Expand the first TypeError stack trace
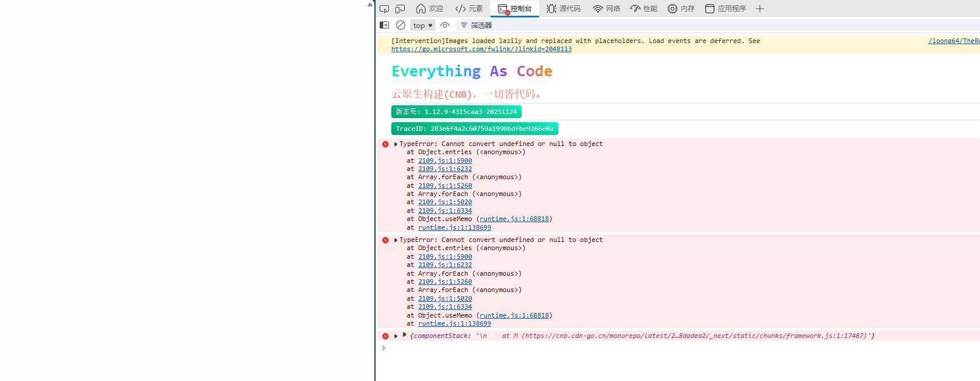The width and height of the screenshot is (980, 381). 396,144
